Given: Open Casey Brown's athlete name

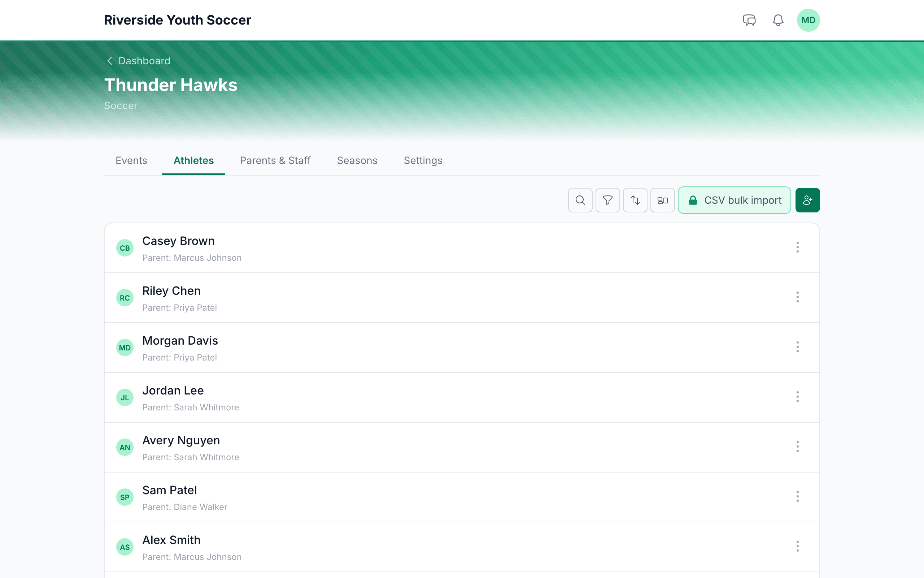Looking at the screenshot, I should click(x=178, y=241).
